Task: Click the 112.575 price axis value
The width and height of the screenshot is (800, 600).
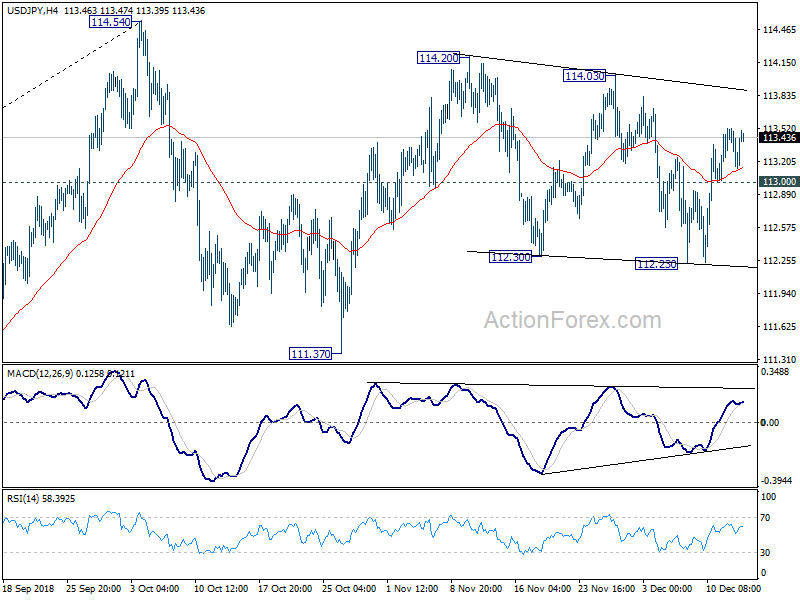Action: [x=779, y=228]
